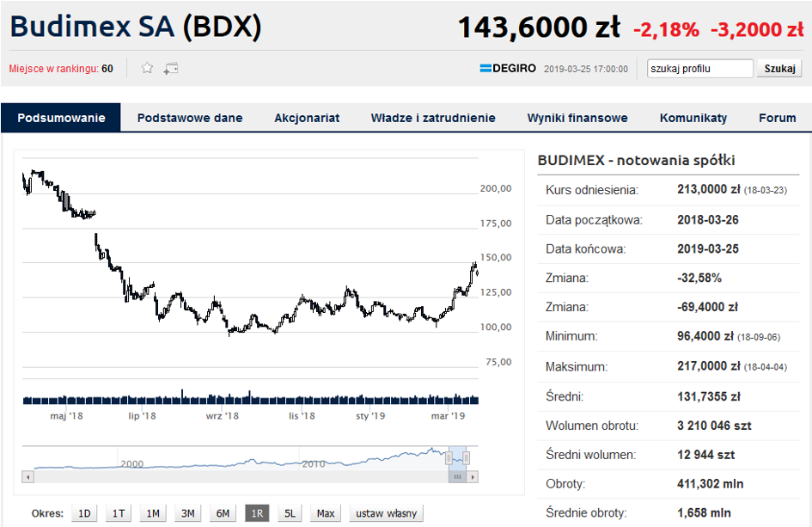Click the 'mar '19' axis label
Screen dimensions: 812x527
point(448,415)
